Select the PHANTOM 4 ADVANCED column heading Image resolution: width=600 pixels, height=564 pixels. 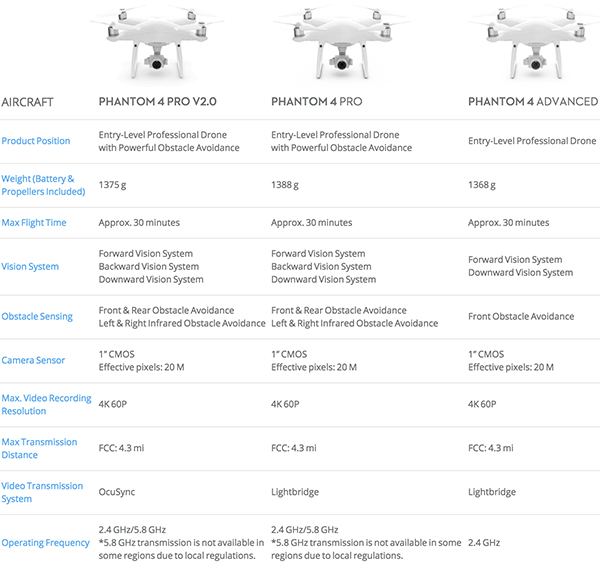coord(533,102)
